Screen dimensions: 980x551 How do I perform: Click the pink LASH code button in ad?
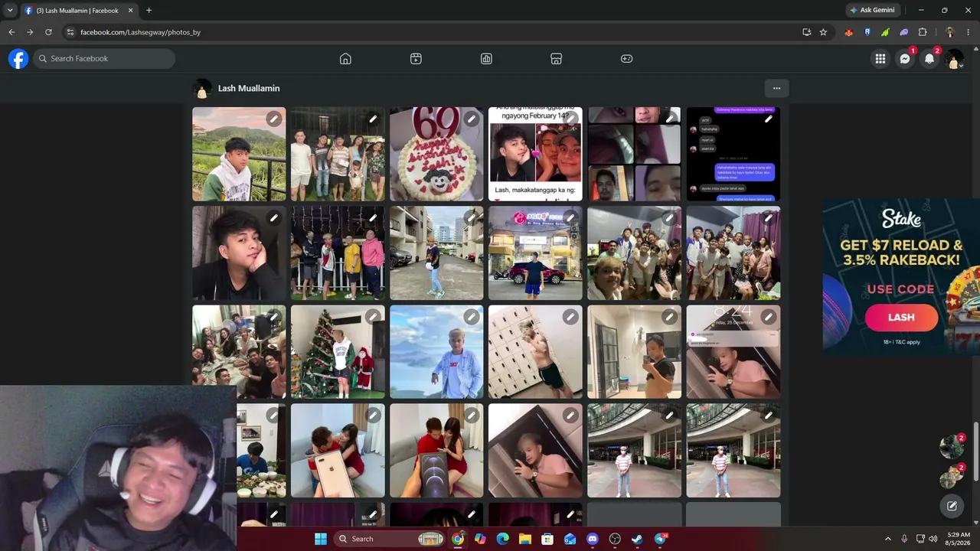tap(901, 317)
